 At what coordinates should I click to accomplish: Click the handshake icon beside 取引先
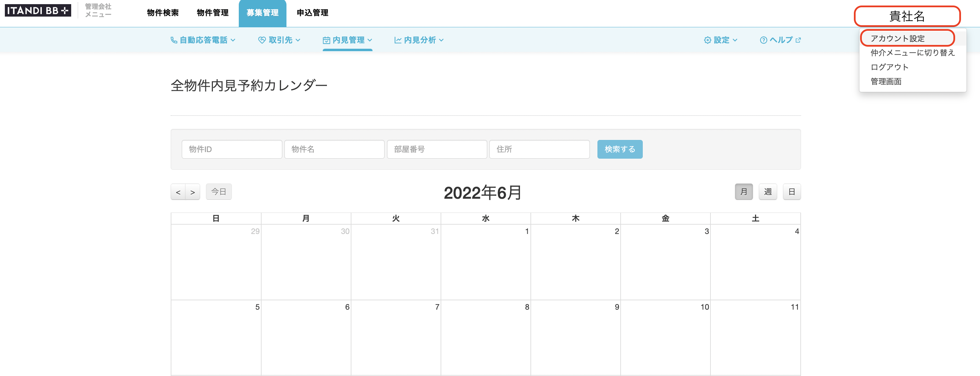(262, 40)
